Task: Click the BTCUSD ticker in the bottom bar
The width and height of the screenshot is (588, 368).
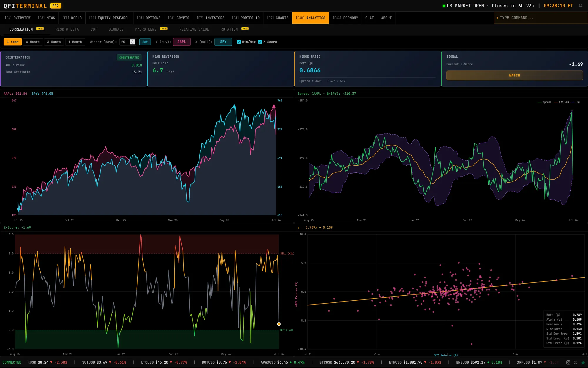Action: [x=347, y=362]
